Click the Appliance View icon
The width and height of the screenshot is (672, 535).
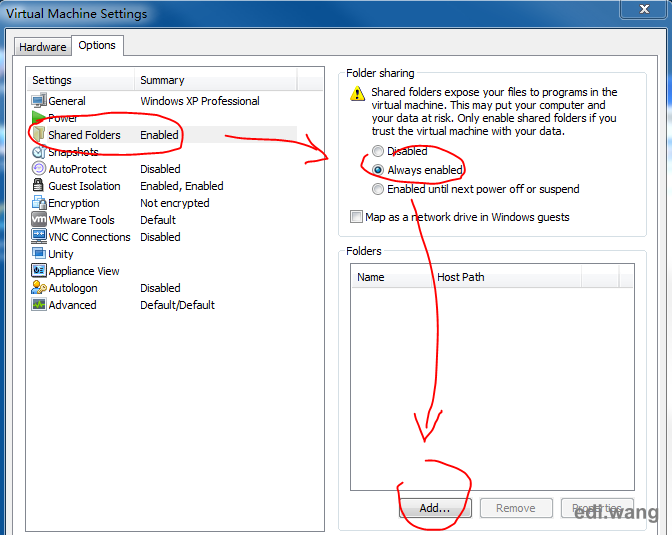[x=39, y=271]
